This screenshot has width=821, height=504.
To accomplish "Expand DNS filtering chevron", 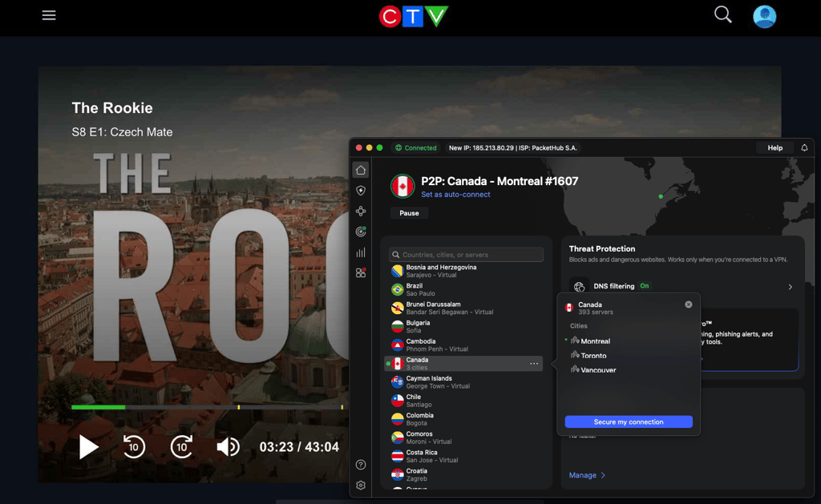I will pyautogui.click(x=790, y=287).
